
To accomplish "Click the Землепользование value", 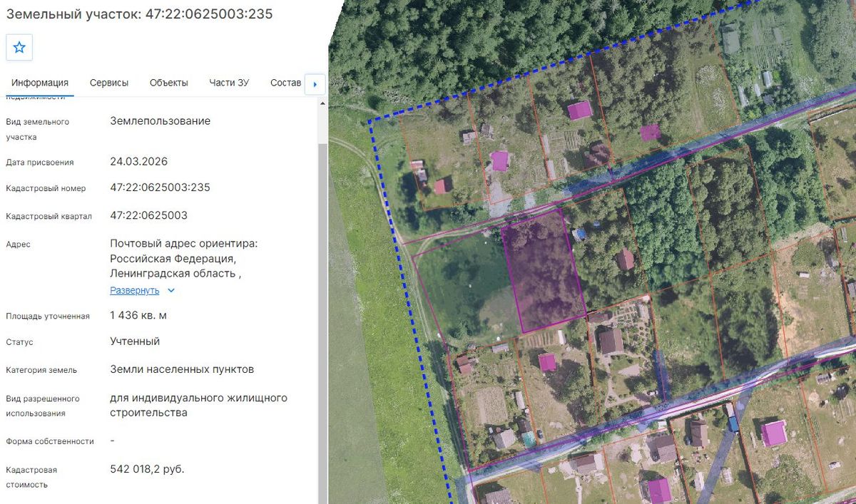I will pos(160,120).
